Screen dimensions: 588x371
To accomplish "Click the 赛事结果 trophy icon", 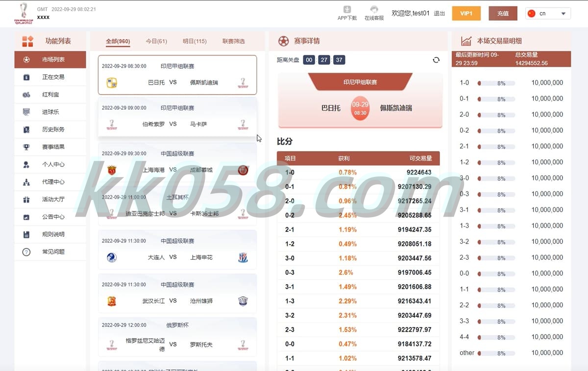I will [26, 147].
